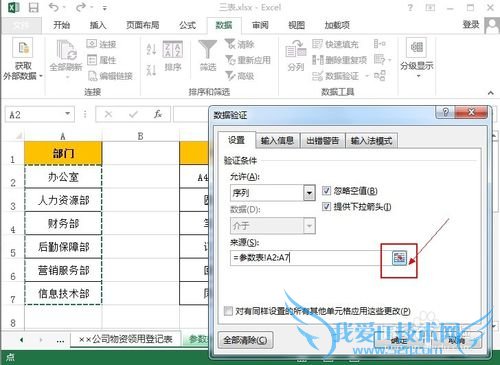Open the Page Layout (页面布局) ribbon tab

point(142,25)
